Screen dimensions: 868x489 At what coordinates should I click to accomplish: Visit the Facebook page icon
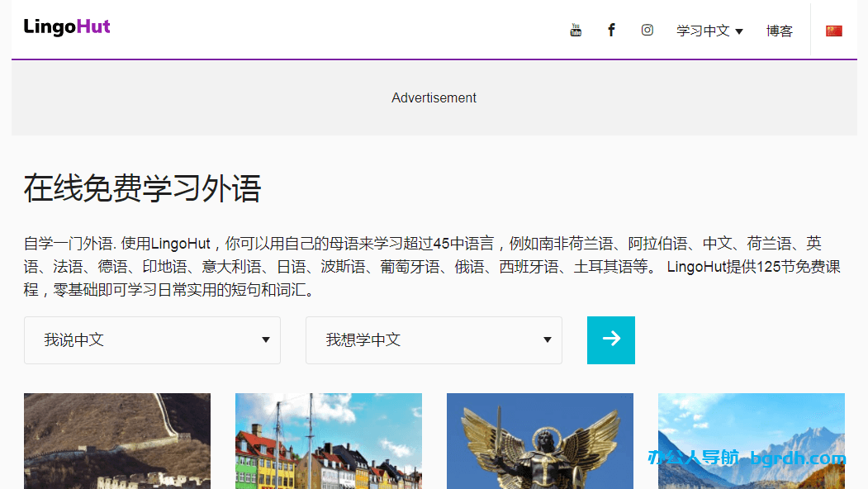[611, 31]
